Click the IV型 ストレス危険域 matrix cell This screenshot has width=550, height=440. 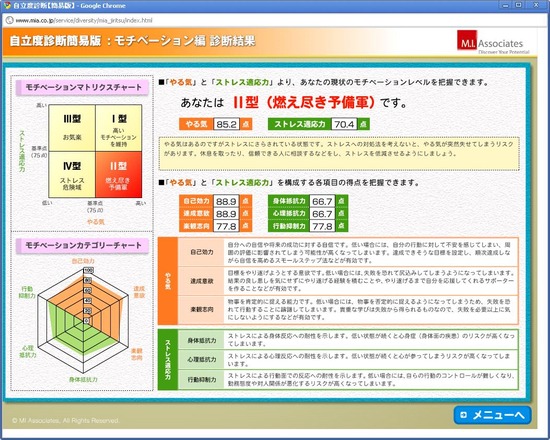pyautogui.click(x=72, y=174)
